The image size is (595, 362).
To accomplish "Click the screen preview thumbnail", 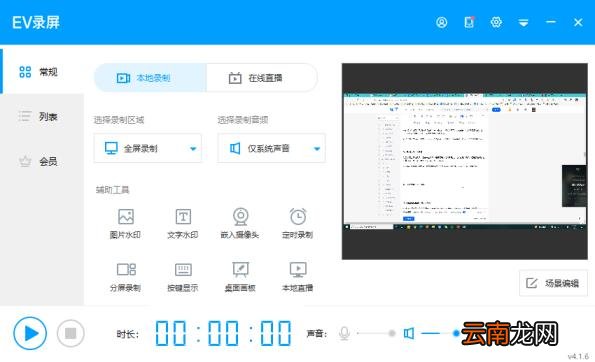I will tap(464, 161).
